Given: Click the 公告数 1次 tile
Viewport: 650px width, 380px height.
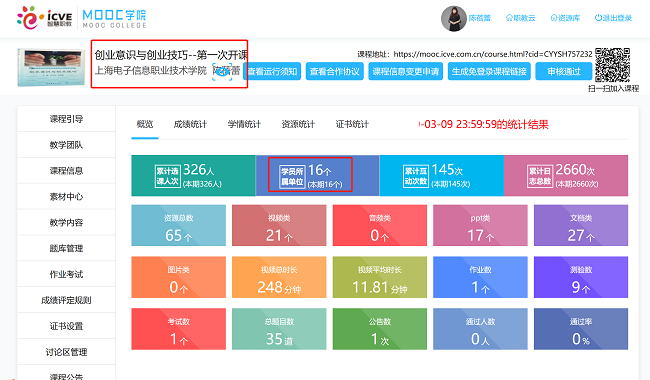Looking at the screenshot, I should click(380, 329).
